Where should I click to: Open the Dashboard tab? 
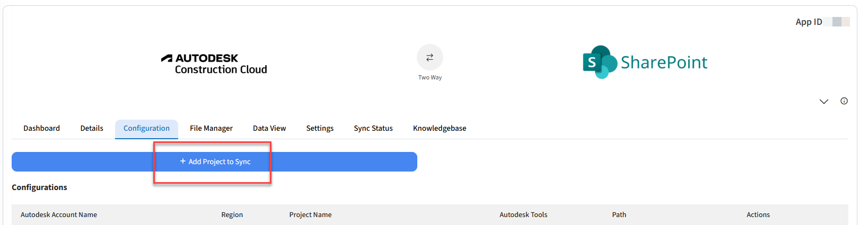[41, 128]
